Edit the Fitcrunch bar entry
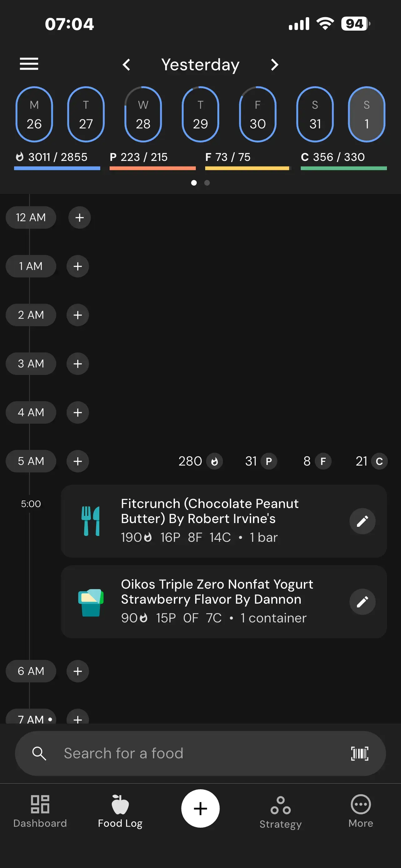The width and height of the screenshot is (401, 868). coord(362,521)
